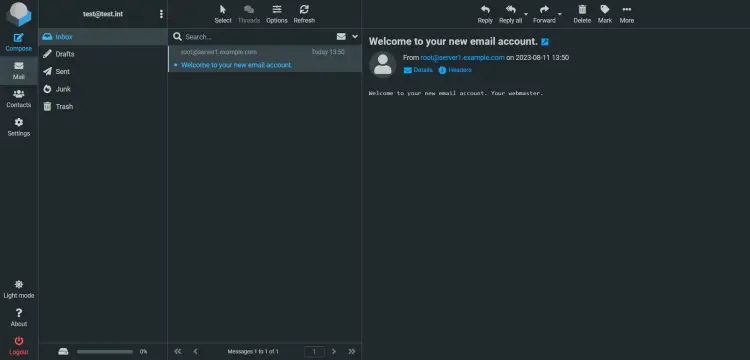Open the folder actions three-dot menu
750x360 pixels.
[161, 14]
